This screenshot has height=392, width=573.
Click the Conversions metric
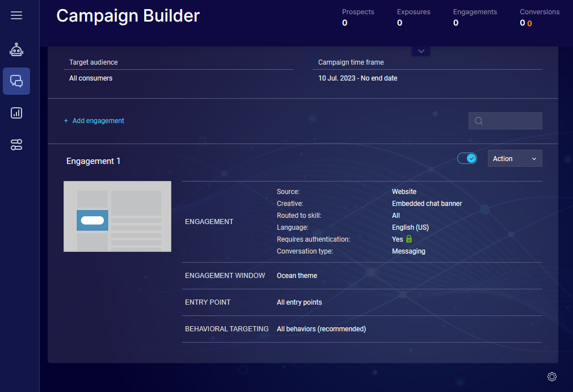[x=540, y=17]
